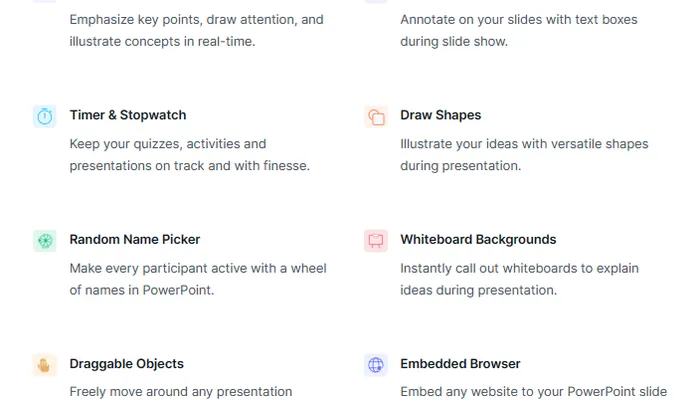Screen dimensions: 700x400
Task: Open the Embedded Browser heading
Action: point(460,364)
